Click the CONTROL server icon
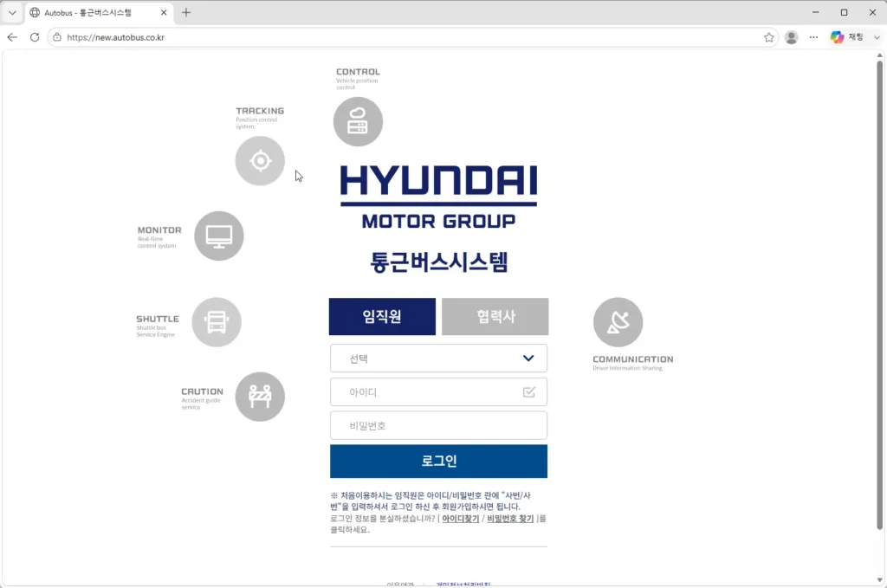This screenshot has width=887, height=588. click(x=358, y=121)
